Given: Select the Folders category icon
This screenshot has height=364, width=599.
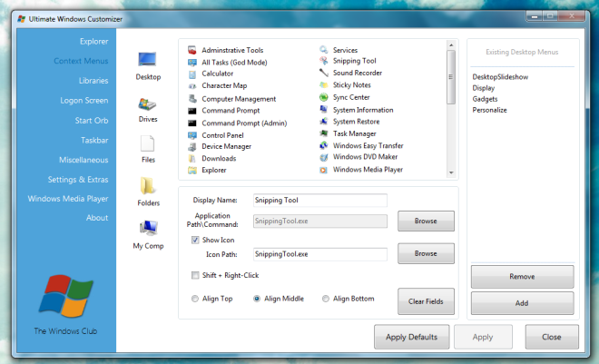Looking at the screenshot, I should pos(147,186).
